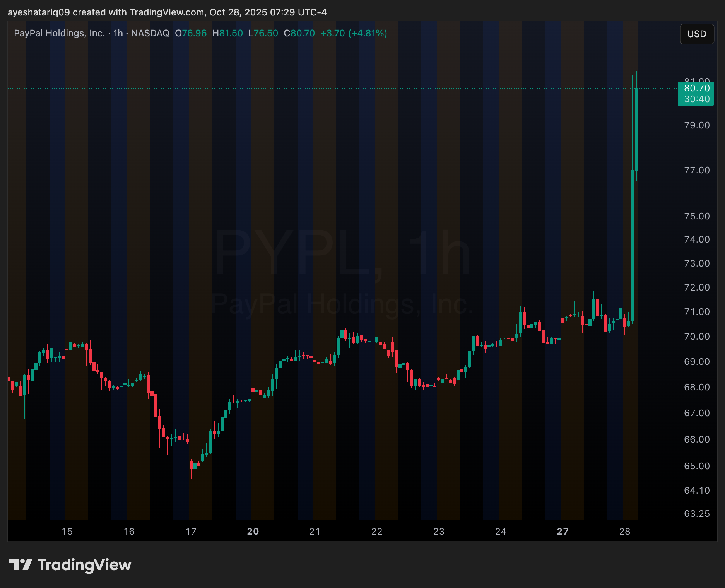Click the 1h interval label

click(118, 33)
